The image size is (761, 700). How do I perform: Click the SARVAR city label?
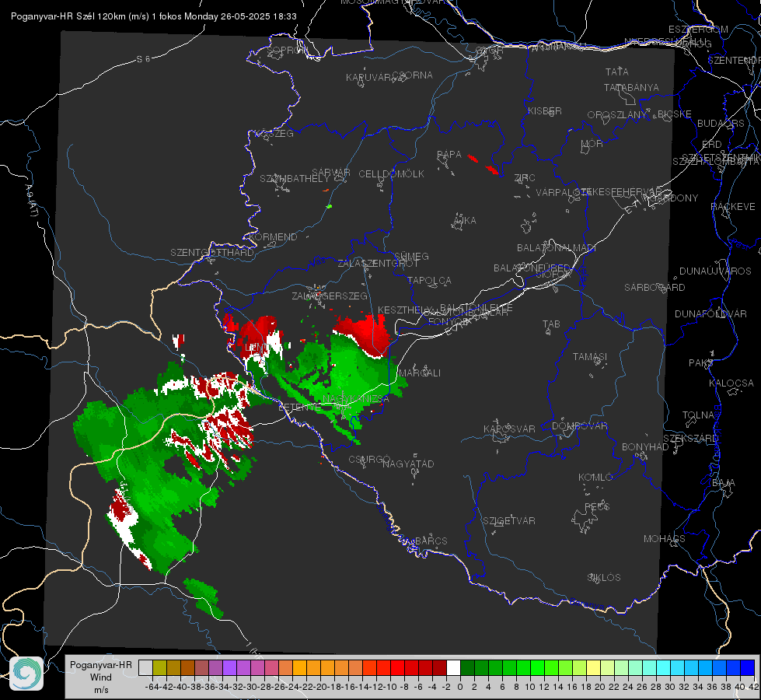pyautogui.click(x=331, y=173)
